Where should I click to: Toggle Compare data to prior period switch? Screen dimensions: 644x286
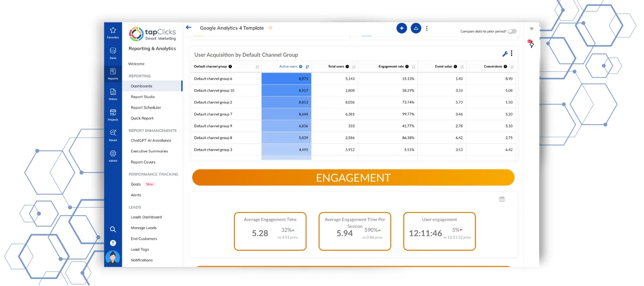pyautogui.click(x=512, y=31)
